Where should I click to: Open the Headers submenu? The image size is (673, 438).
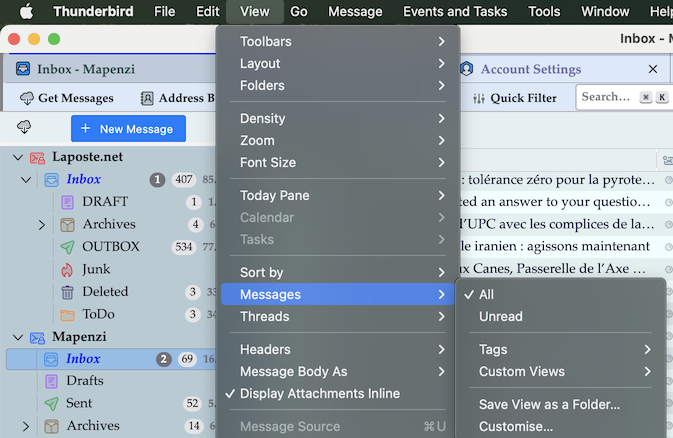tap(337, 350)
